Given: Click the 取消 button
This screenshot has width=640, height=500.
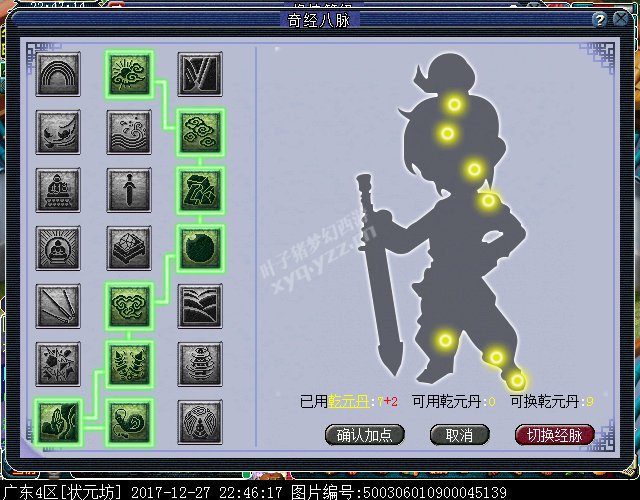Looking at the screenshot, I should click(x=459, y=435).
